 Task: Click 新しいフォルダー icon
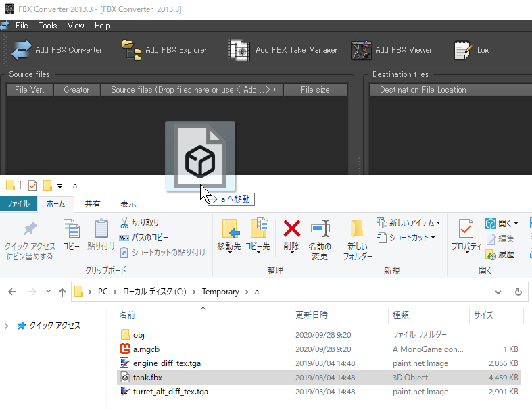click(357, 228)
